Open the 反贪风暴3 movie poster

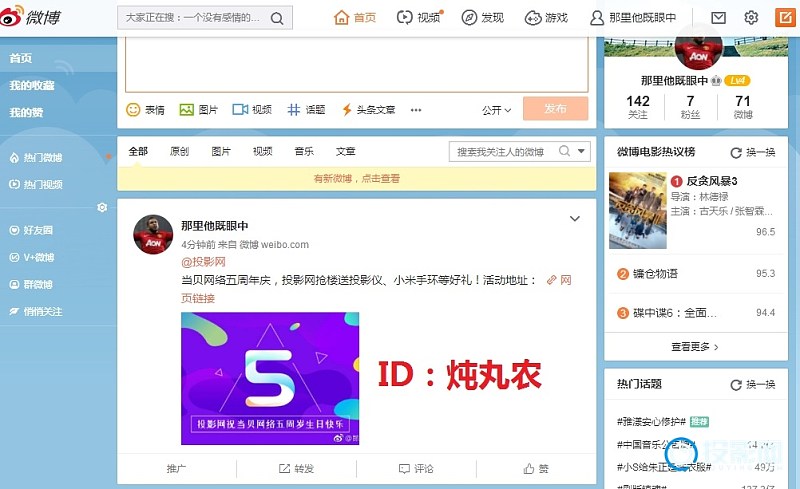pyautogui.click(x=638, y=210)
